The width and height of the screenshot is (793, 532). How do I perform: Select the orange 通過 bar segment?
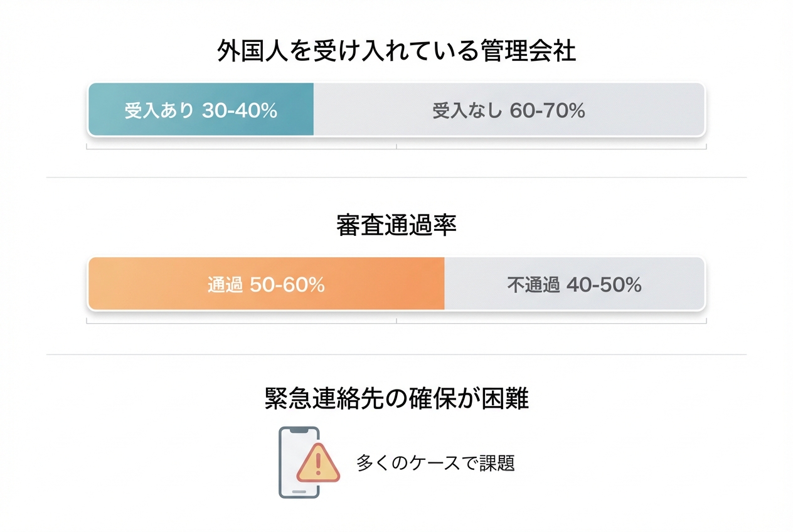[x=266, y=284]
